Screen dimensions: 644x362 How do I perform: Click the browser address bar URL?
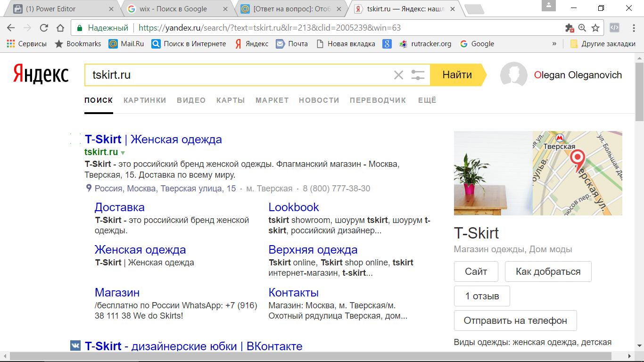pos(270,28)
